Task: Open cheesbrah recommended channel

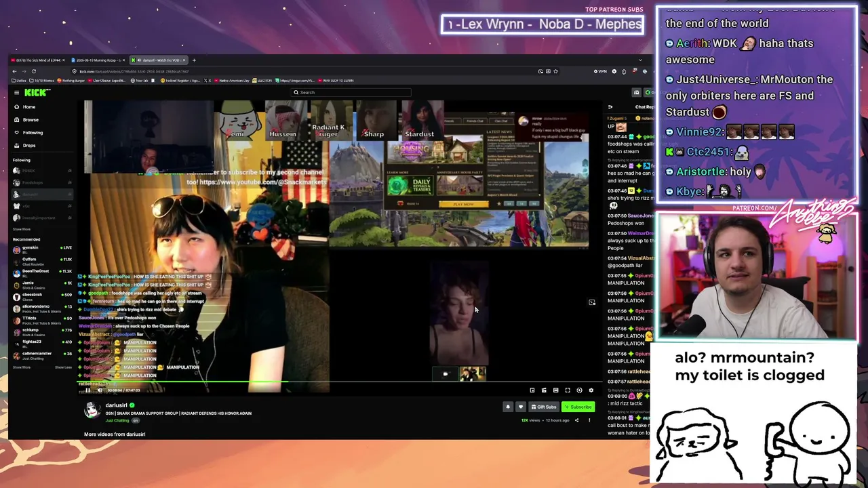Action: [x=42, y=296]
